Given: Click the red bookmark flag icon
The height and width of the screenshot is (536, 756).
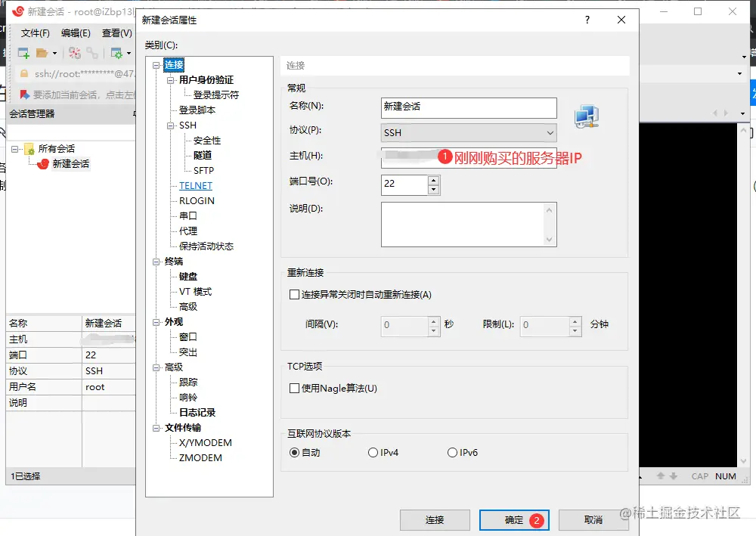Looking at the screenshot, I should pos(25,94).
